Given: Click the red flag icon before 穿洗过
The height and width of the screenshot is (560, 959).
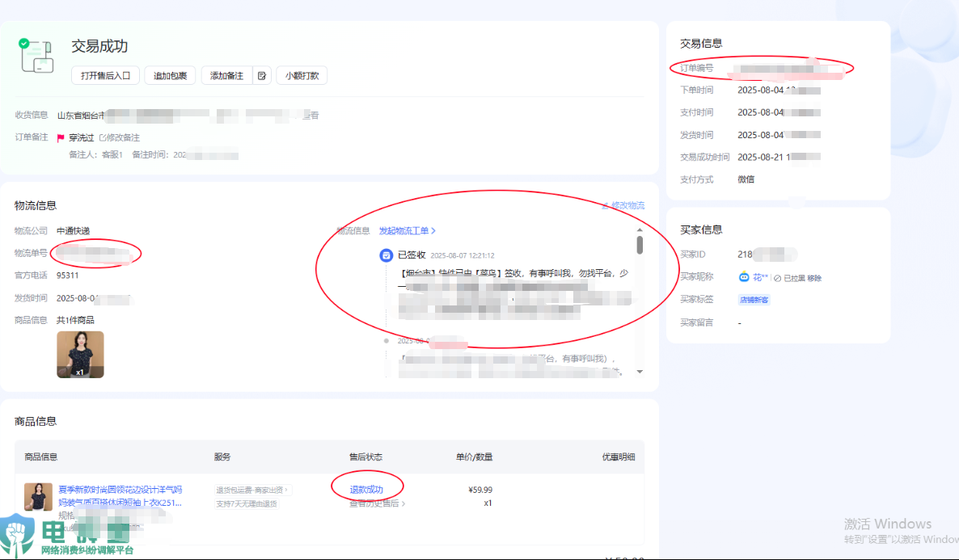Looking at the screenshot, I should click(x=61, y=138).
